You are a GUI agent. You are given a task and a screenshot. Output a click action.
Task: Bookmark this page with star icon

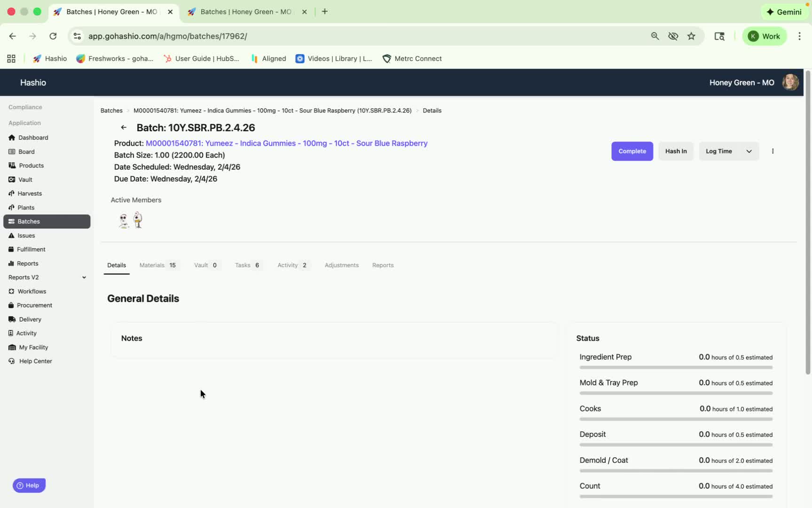[691, 36]
